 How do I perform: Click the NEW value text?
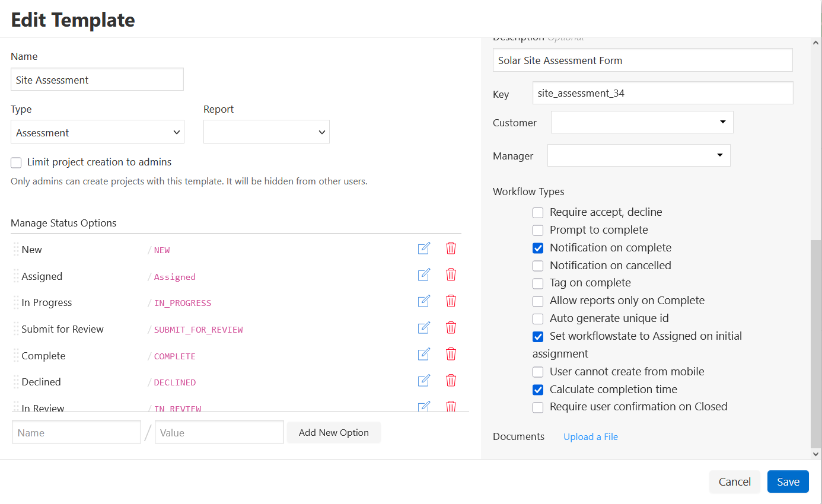(x=162, y=250)
